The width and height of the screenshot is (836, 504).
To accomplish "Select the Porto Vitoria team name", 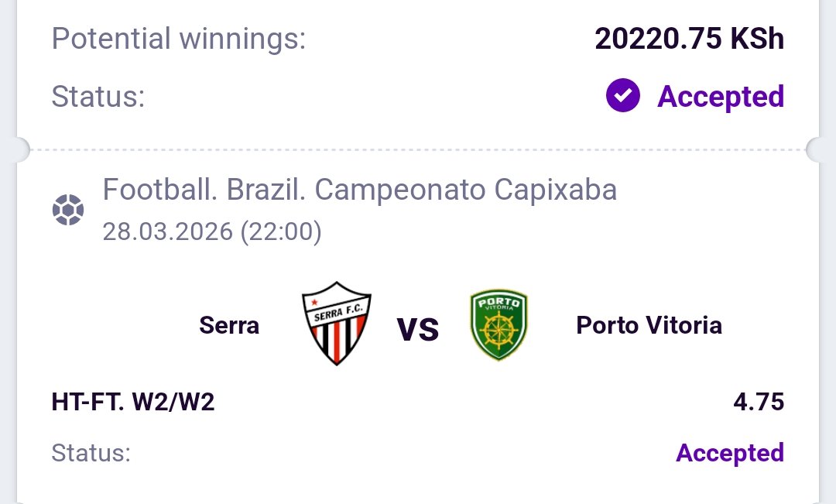I will click(649, 325).
